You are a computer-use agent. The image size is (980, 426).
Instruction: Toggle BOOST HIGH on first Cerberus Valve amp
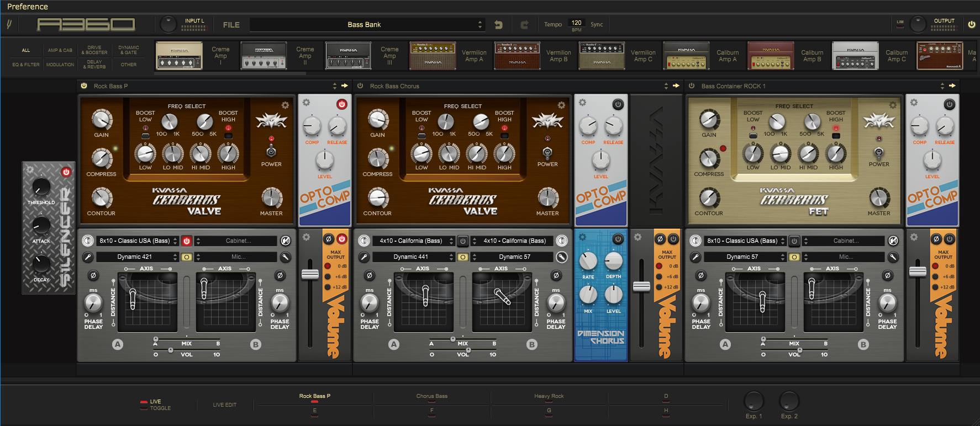pyautogui.click(x=228, y=135)
